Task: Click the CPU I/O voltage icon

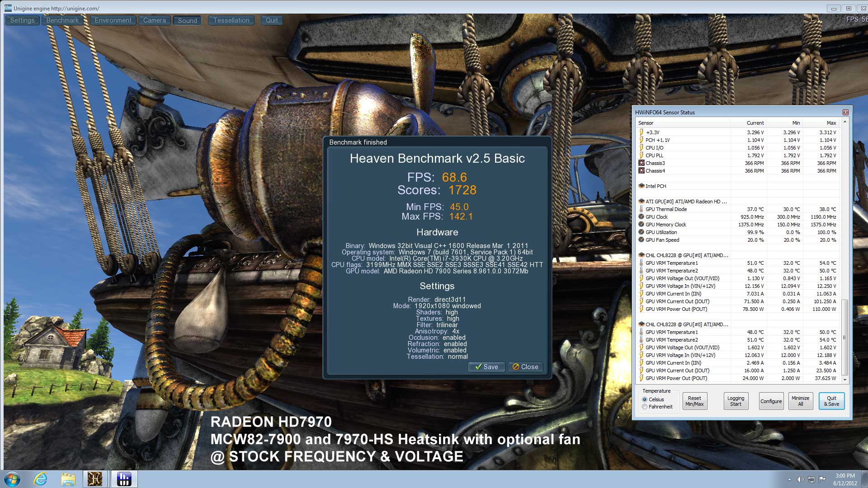Action: click(x=641, y=148)
